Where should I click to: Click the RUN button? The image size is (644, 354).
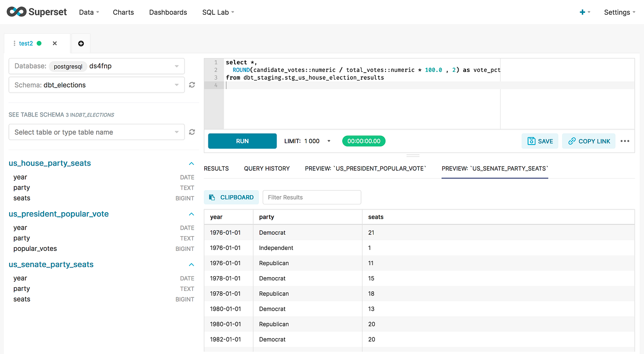coord(242,141)
